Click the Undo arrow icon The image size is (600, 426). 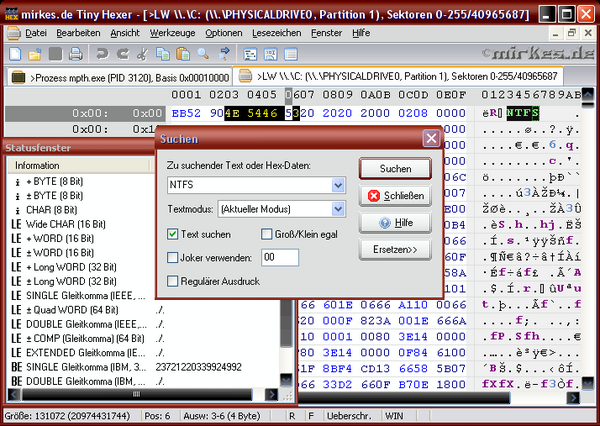[102, 54]
